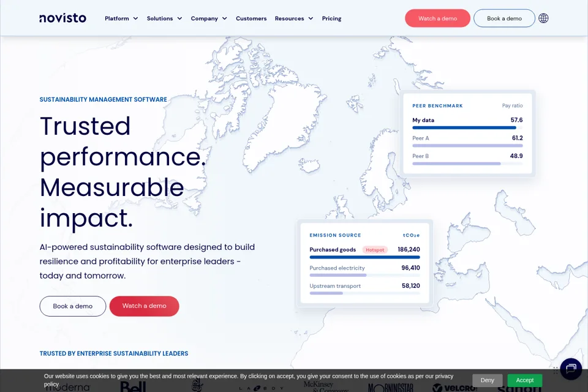Click hero Watch a demo button
Image resolution: width=588 pixels, height=392 pixels.
click(145, 306)
